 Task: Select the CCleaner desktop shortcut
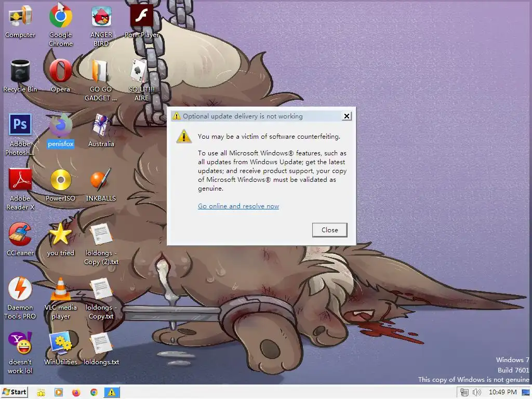click(x=20, y=240)
